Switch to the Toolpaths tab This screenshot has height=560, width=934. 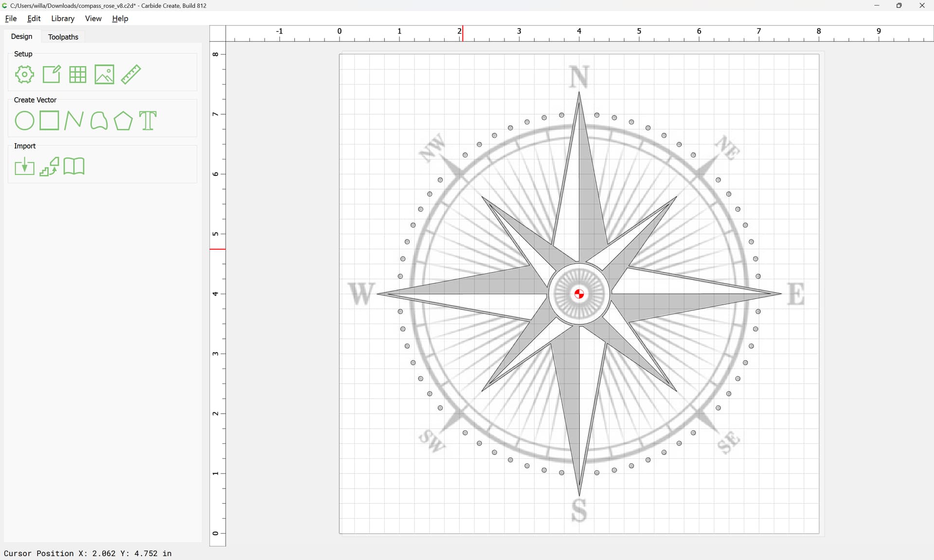[x=63, y=37]
